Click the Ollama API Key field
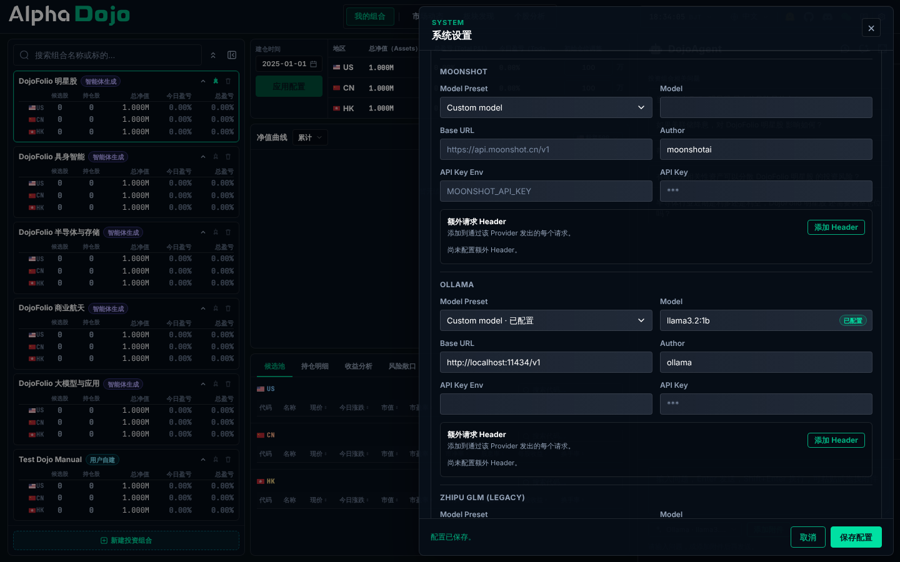The height and width of the screenshot is (562, 900). [766, 404]
